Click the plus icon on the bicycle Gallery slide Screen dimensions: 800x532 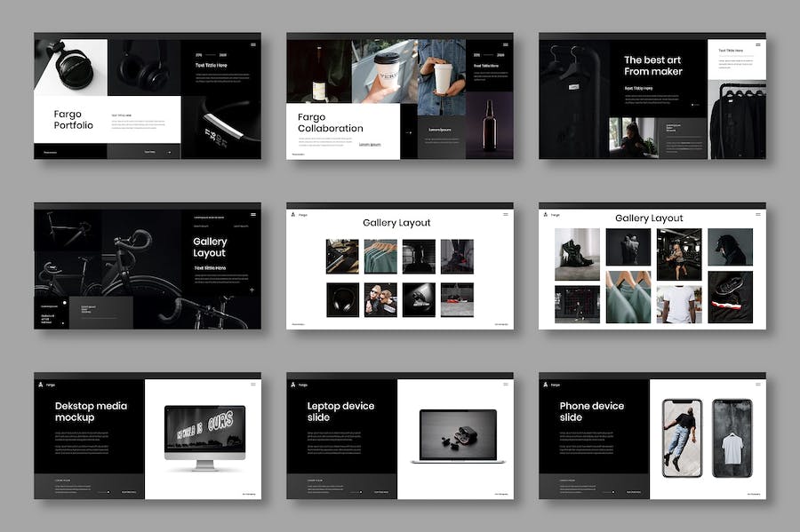tap(252, 290)
